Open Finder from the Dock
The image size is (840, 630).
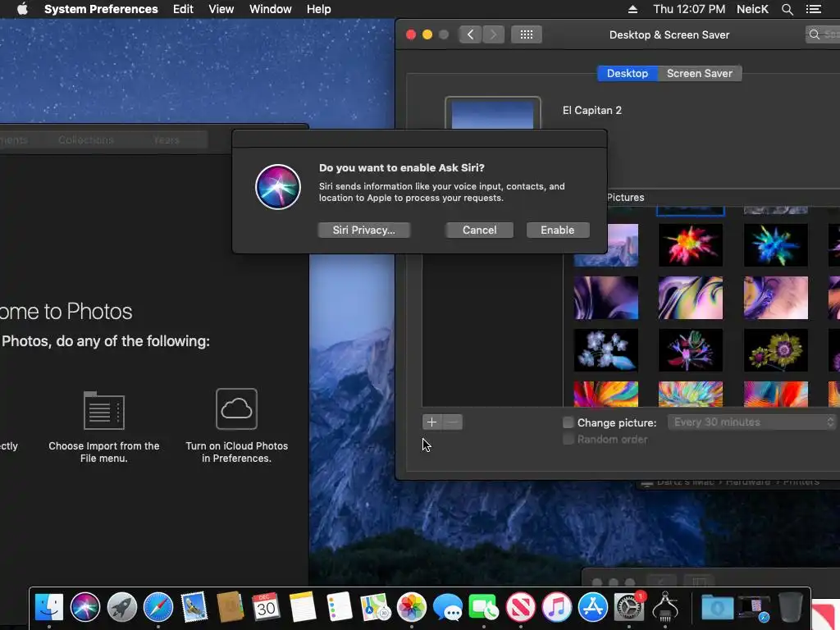[48, 608]
